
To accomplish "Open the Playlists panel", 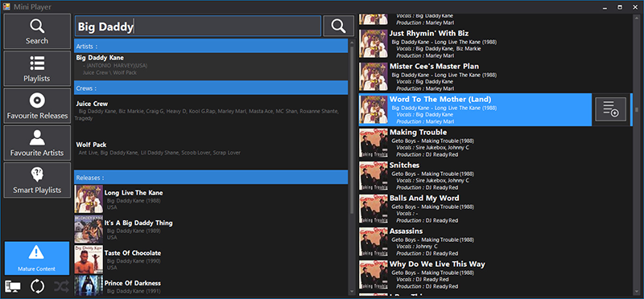I will click(x=37, y=68).
